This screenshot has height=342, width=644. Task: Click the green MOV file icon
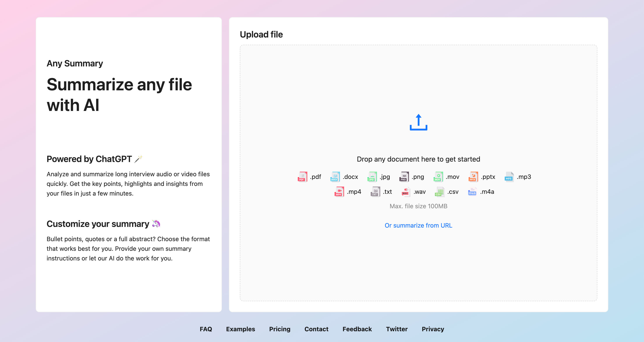(x=438, y=177)
